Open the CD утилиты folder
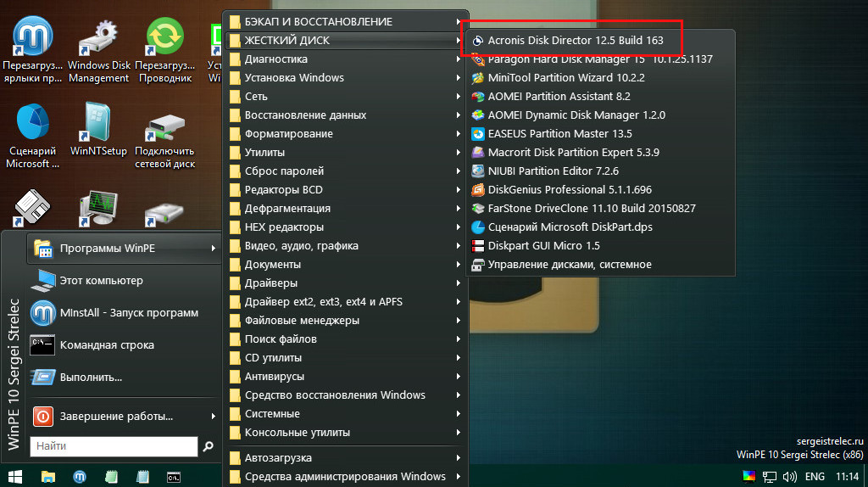This screenshot has width=868, height=487. tap(346, 358)
